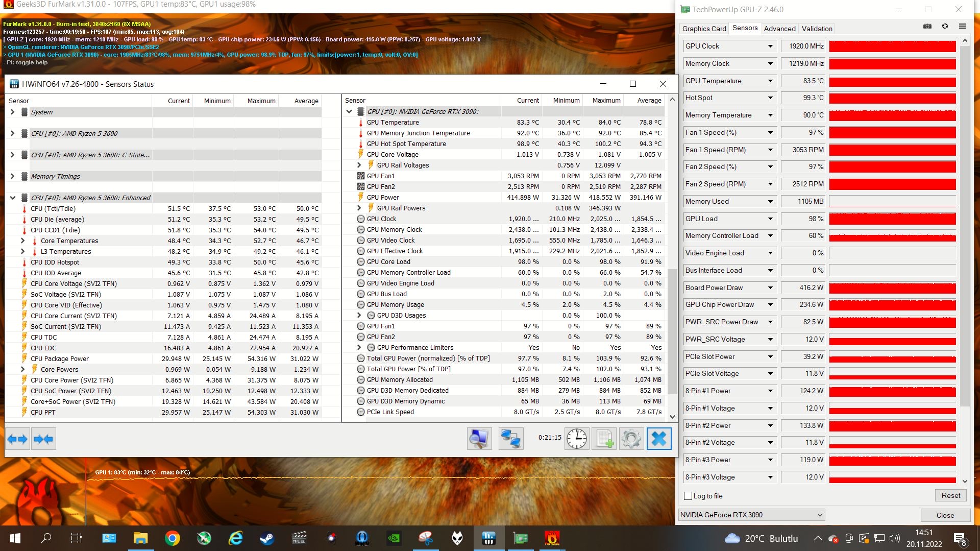Open HWiNFO sensor settings gear icon
980x551 pixels.
[x=631, y=439]
